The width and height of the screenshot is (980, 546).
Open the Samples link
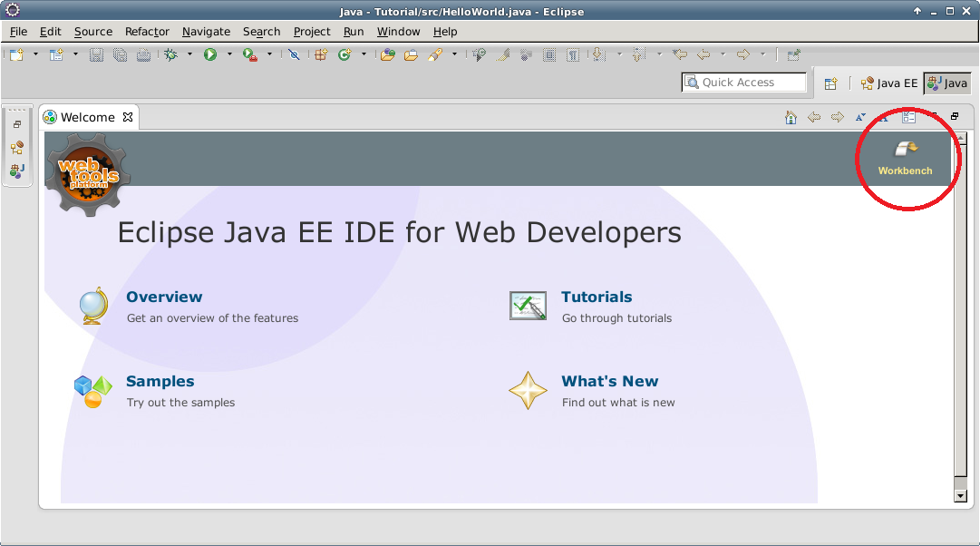click(x=160, y=382)
